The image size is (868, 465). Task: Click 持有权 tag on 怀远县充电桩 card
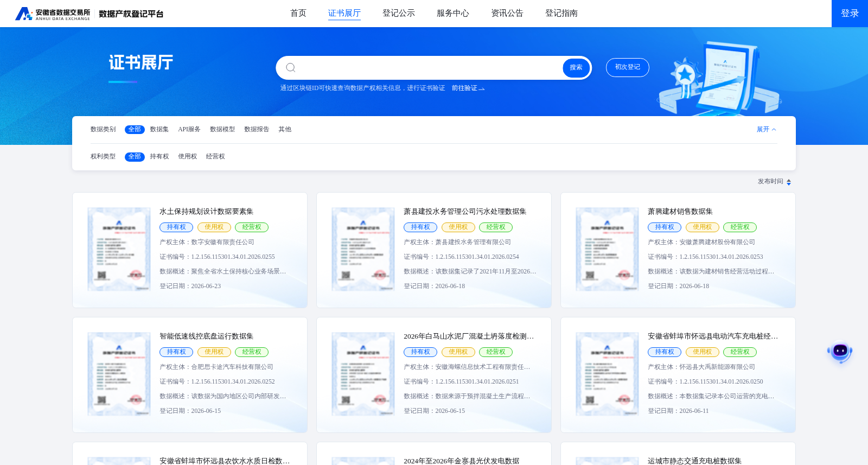click(665, 352)
